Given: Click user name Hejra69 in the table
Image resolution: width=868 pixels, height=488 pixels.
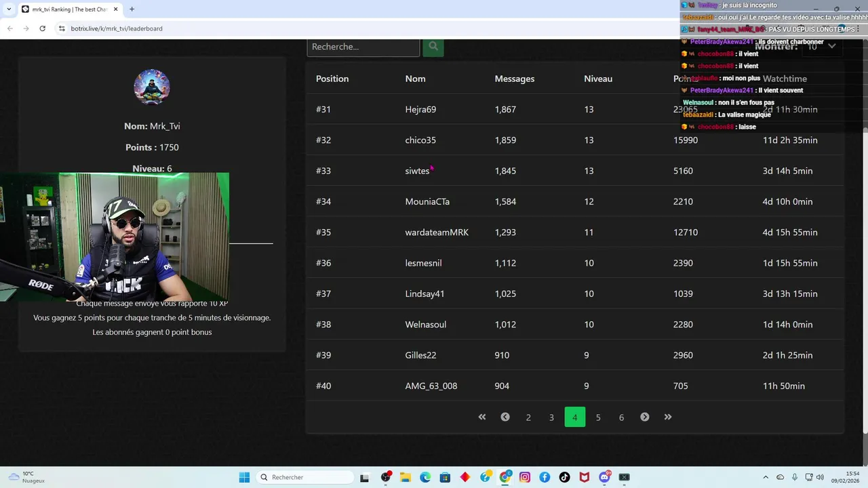Looking at the screenshot, I should tap(420, 109).
